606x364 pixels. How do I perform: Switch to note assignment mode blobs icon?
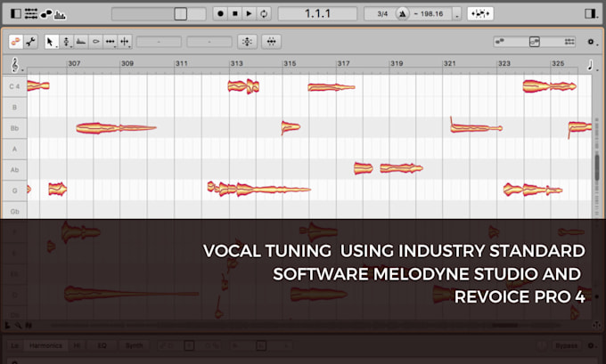[x=16, y=41]
